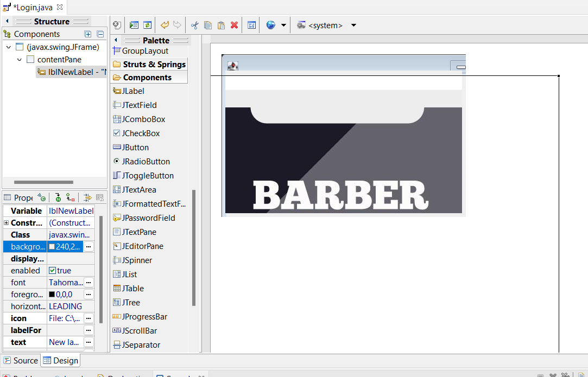
Task: Click the BARBER image label in canvas
Action: pyautogui.click(x=344, y=160)
